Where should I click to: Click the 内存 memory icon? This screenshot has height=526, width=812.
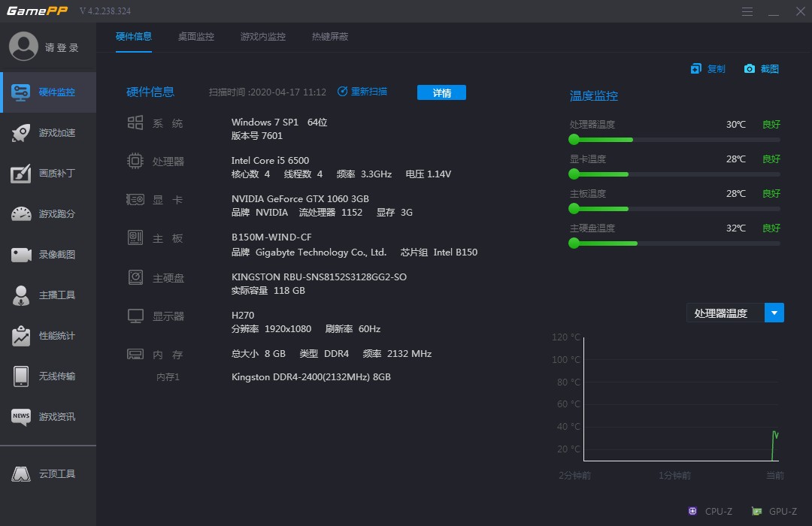coord(135,354)
